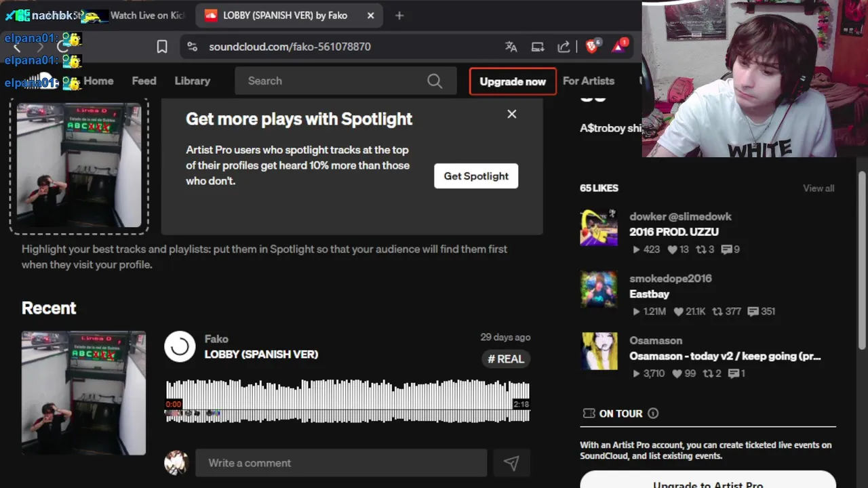Screen dimensions: 868x488
Task: Click the 29 days ago timestamp
Action: click(505, 337)
